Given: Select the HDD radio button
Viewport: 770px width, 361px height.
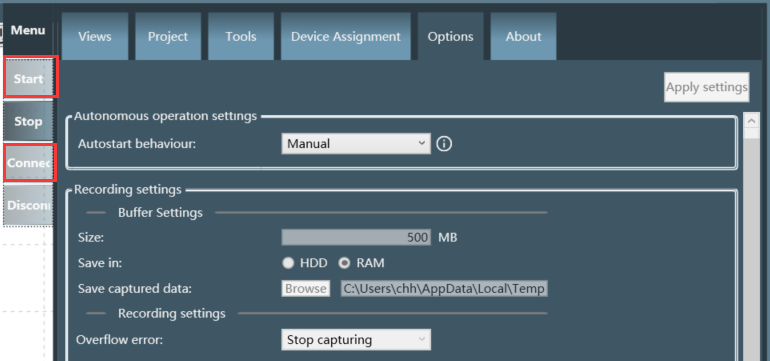Looking at the screenshot, I should pos(288,263).
